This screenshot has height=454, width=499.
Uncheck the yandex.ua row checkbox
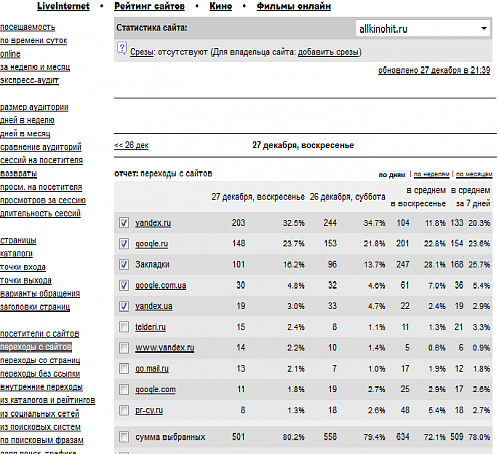[124, 306]
